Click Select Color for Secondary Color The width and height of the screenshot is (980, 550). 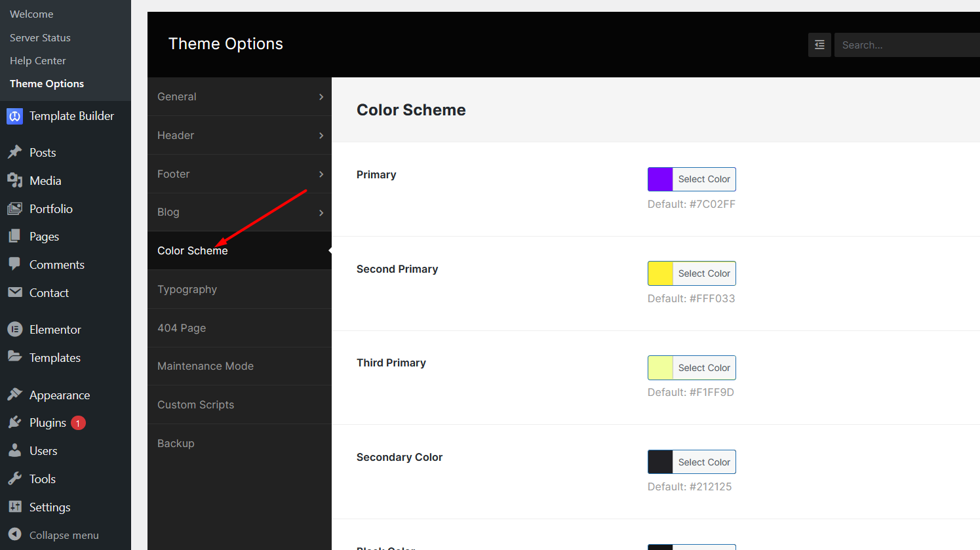[704, 462]
